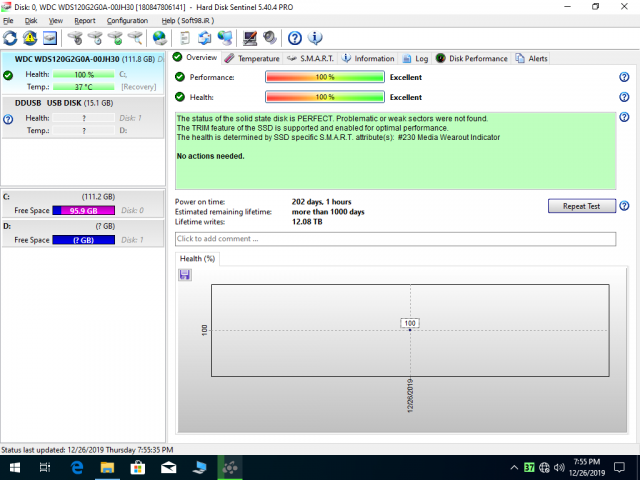Click the globe icon in the toolbar
The image size is (640, 480).
[x=159, y=38]
